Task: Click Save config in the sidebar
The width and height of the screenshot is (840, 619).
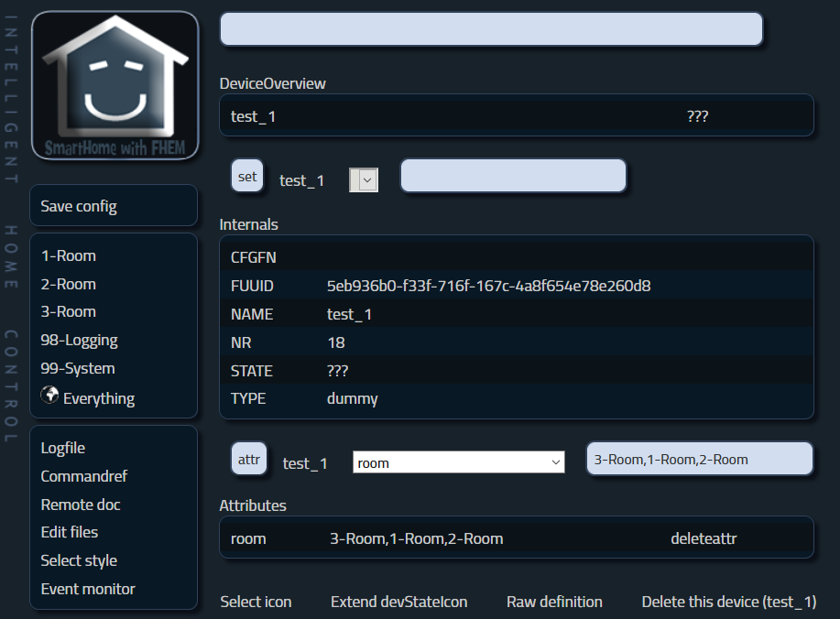Action: coord(79,206)
